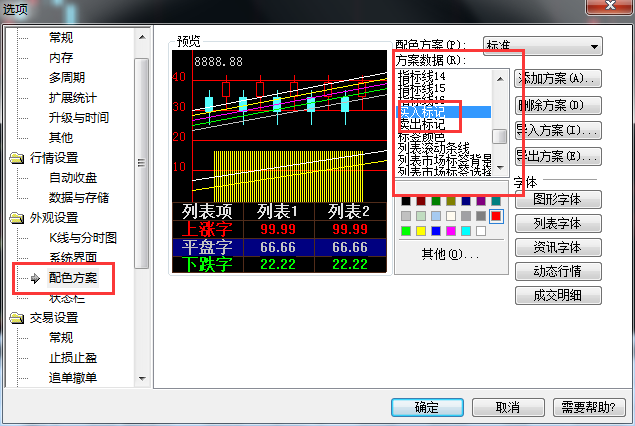Pick the cream color swatch

451,216
